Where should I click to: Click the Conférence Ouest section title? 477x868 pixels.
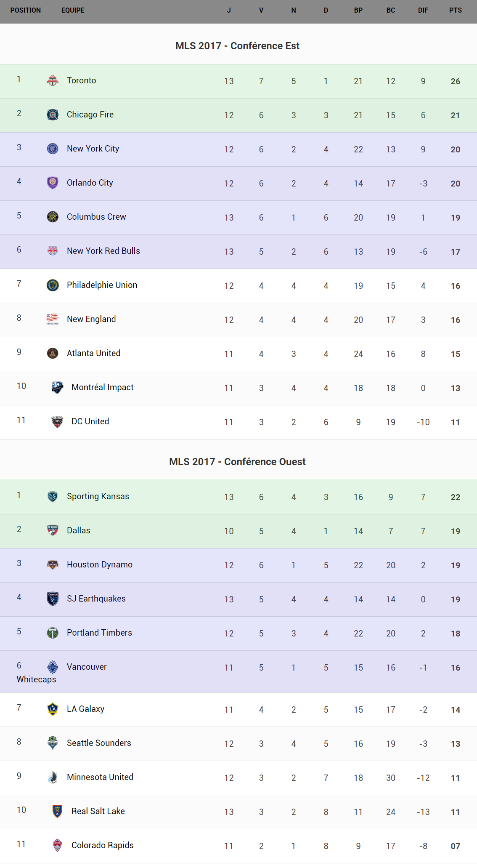[x=237, y=462]
